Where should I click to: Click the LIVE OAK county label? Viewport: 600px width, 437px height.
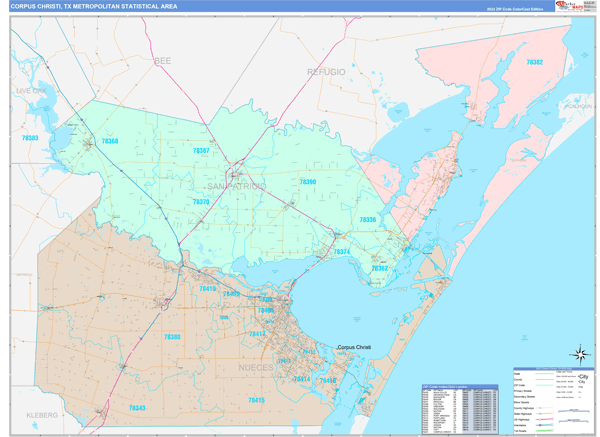(x=31, y=91)
